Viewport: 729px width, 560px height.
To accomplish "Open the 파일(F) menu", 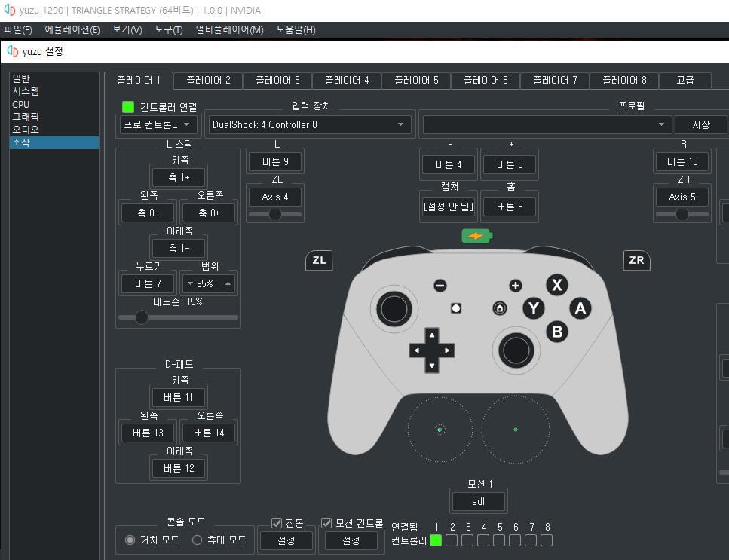I will (17, 29).
